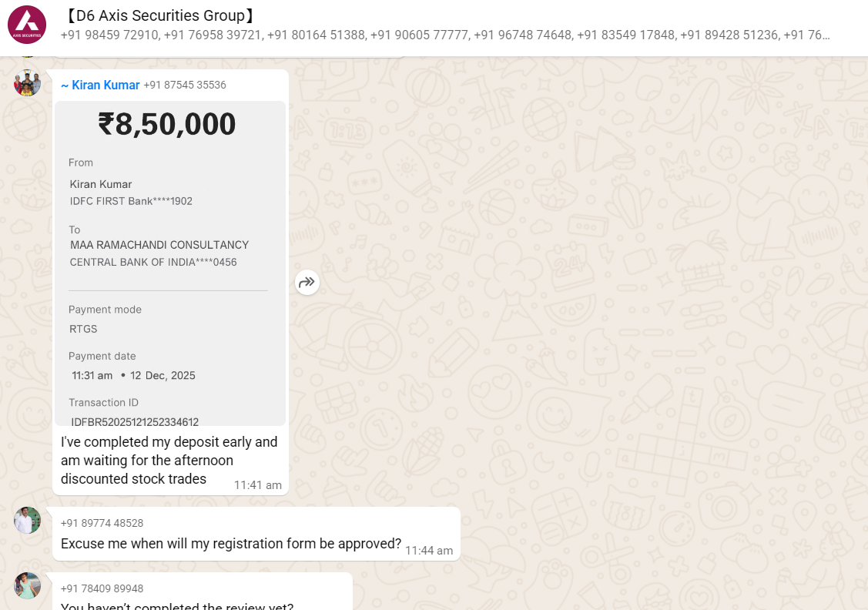Click Kiran Kumar's profile picture
The height and width of the screenshot is (610, 868).
pyautogui.click(x=27, y=82)
